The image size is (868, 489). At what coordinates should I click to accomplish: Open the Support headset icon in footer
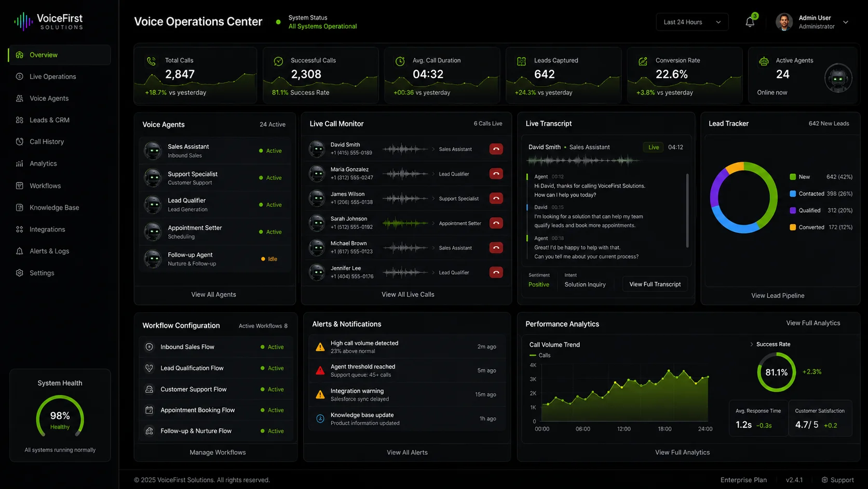[x=824, y=480]
